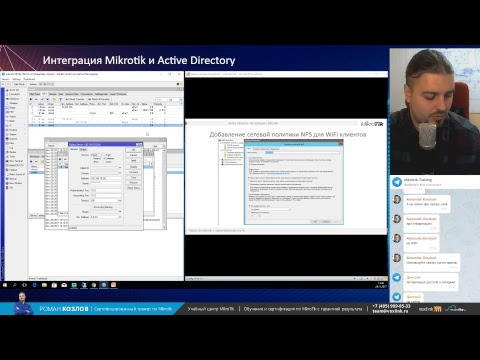
Task: Toggle ppp service checkbox in Radius Server
Action: point(92,155)
